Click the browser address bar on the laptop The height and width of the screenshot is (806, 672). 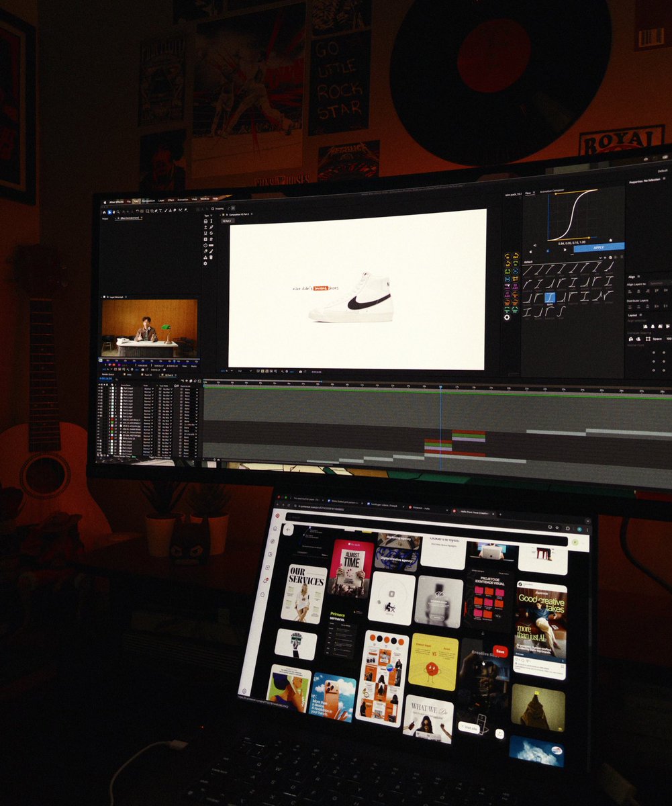pos(425,517)
